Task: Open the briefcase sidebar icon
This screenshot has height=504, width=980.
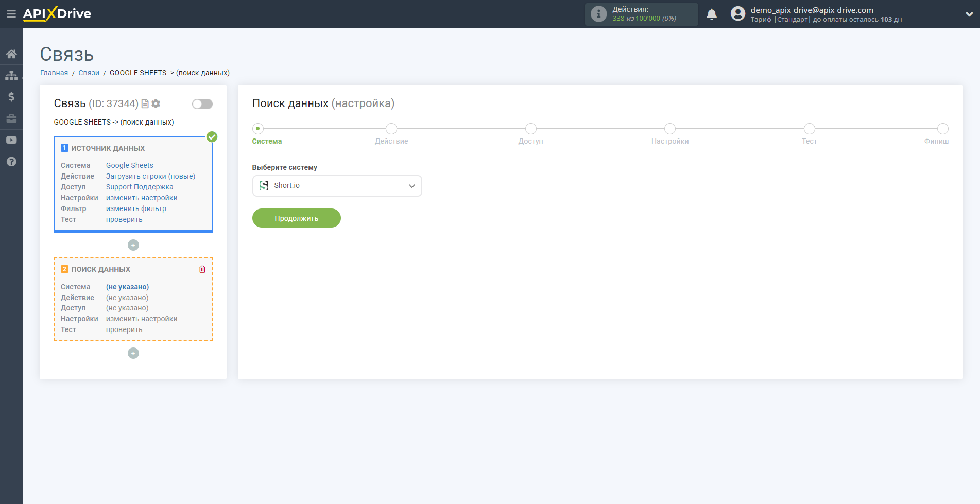Action: point(11,118)
